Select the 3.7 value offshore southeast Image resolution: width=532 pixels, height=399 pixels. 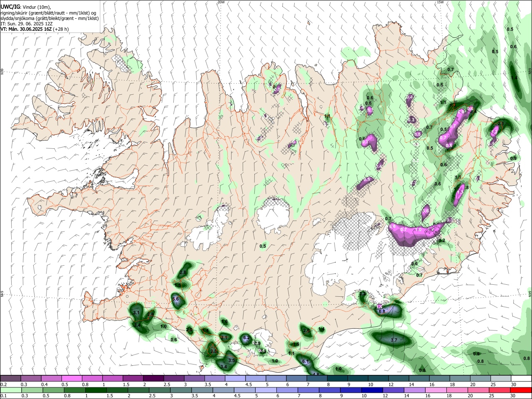[394, 340]
